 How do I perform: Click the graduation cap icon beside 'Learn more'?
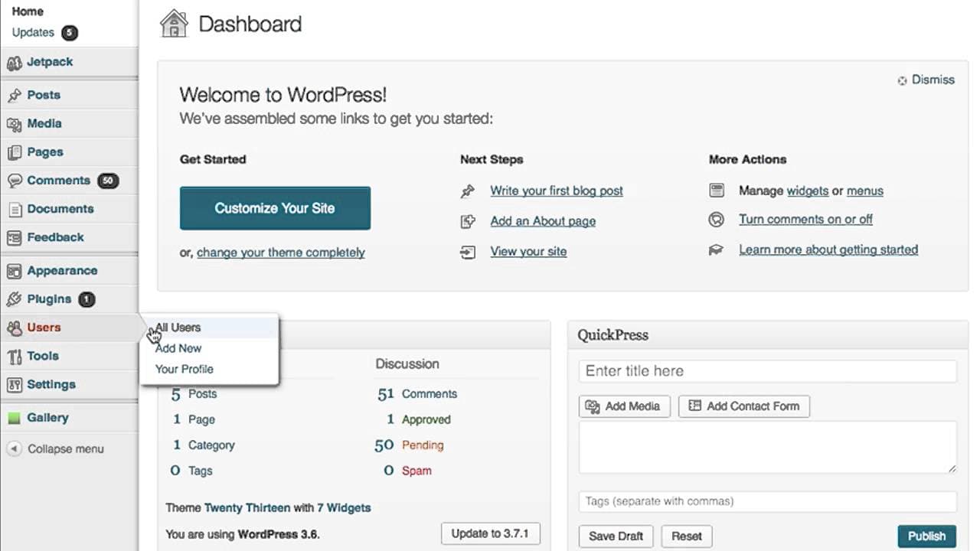pyautogui.click(x=717, y=250)
